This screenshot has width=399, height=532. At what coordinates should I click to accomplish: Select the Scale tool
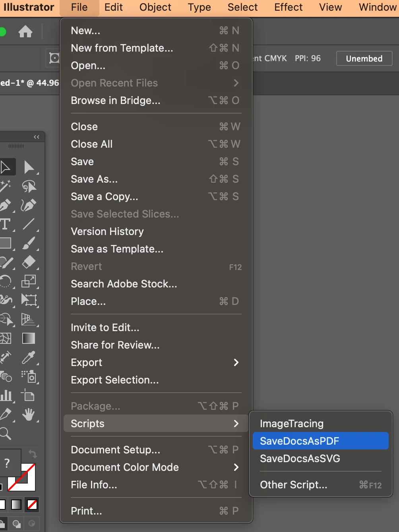point(29,281)
